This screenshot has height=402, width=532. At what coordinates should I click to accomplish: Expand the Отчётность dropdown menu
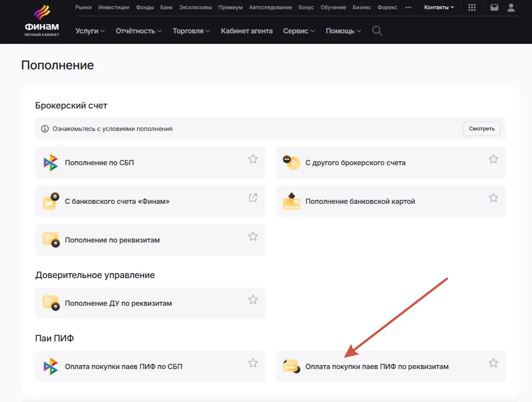pyautogui.click(x=139, y=31)
